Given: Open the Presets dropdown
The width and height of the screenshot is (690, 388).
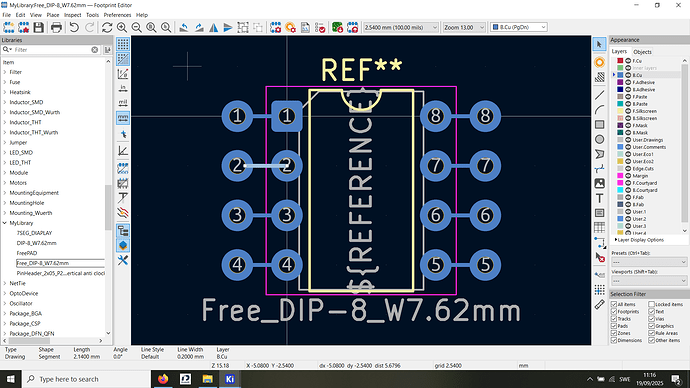Looking at the screenshot, I should pos(649,262).
